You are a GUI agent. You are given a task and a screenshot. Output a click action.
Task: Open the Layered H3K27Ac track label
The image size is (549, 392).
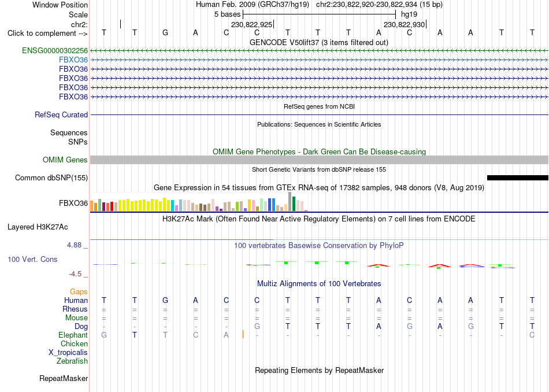[x=38, y=227]
